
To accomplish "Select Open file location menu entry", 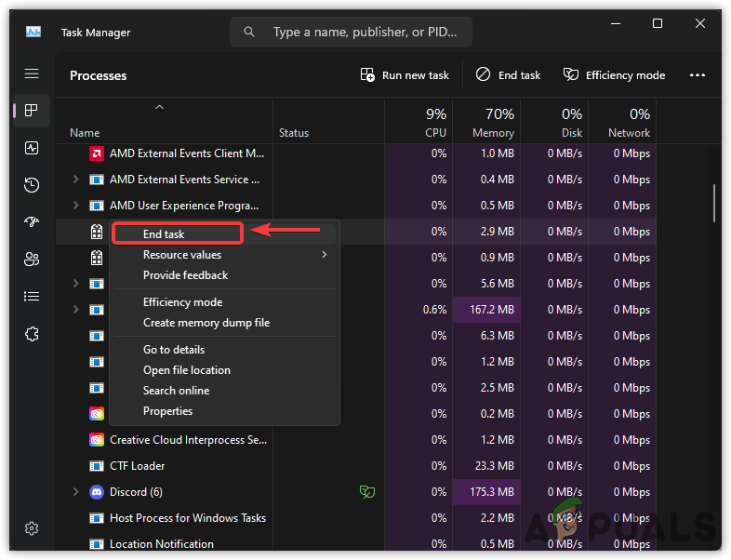I will coord(186,370).
